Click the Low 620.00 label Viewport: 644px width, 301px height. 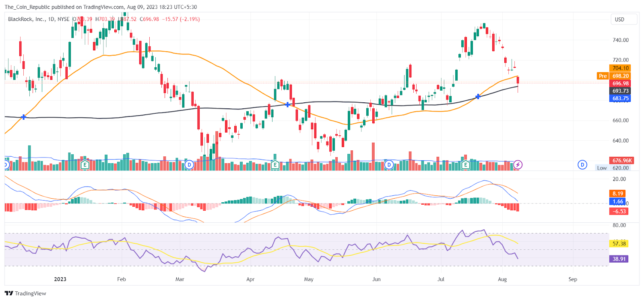(x=613, y=168)
